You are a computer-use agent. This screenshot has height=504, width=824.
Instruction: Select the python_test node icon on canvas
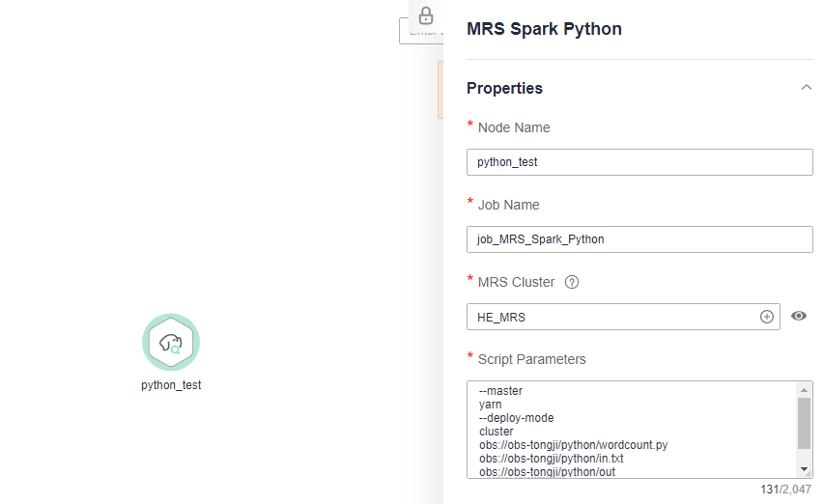pos(171,343)
